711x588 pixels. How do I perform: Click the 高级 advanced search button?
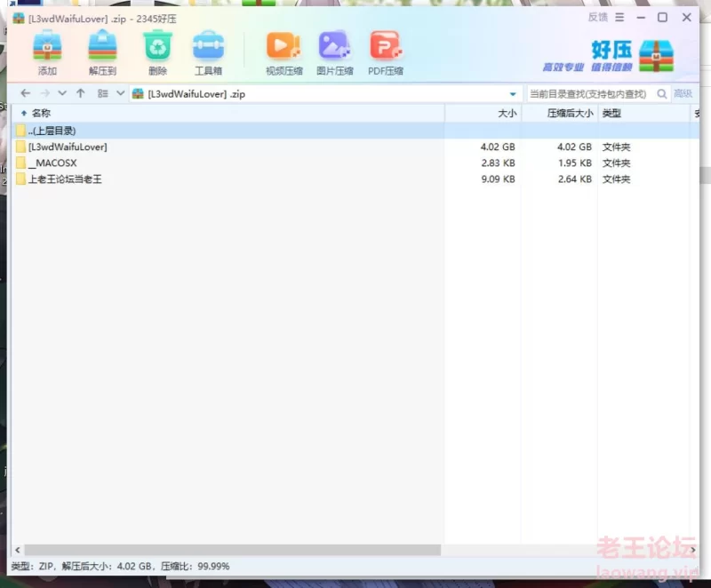coord(683,93)
